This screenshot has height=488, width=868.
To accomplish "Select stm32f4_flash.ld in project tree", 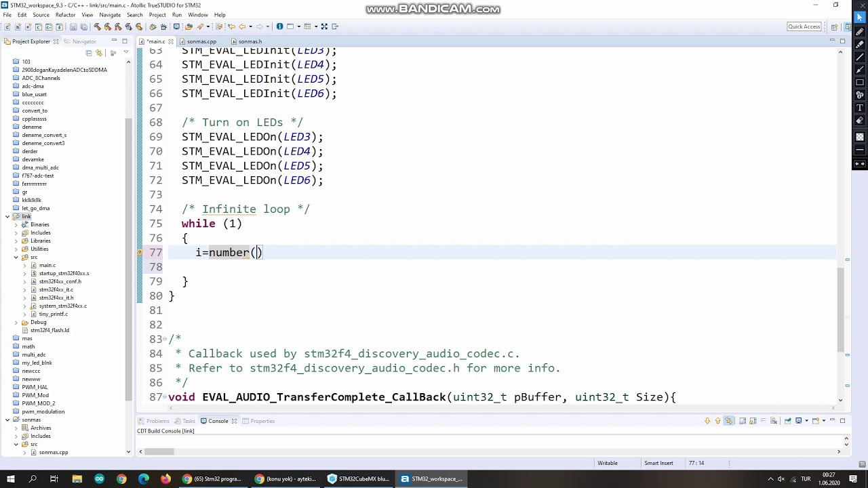I will (x=50, y=330).
